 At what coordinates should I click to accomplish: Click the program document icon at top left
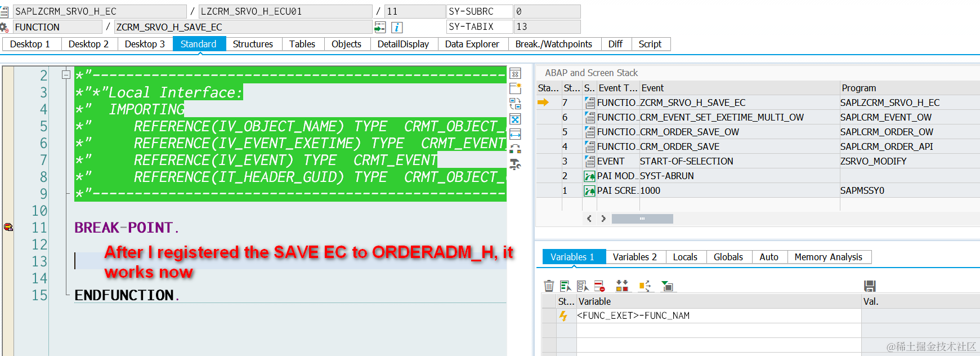pyautogui.click(x=4, y=11)
